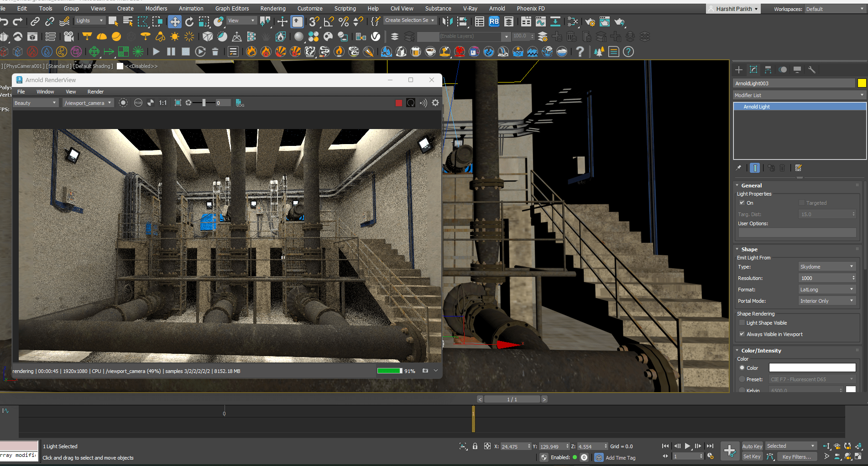The width and height of the screenshot is (868, 466).
Task: Open Arnold RenderView settings gear
Action: pyautogui.click(x=435, y=103)
